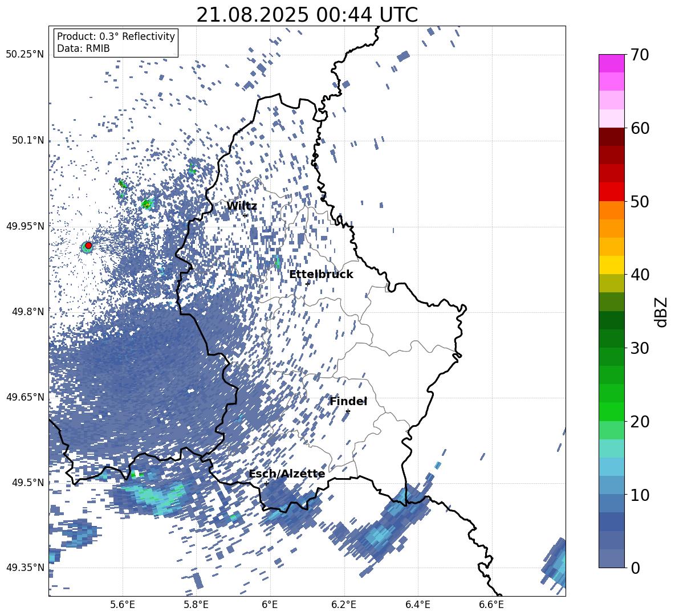The height and width of the screenshot is (616, 675).
Task: Click the 20 value on the colorbar
Action: tap(640, 422)
